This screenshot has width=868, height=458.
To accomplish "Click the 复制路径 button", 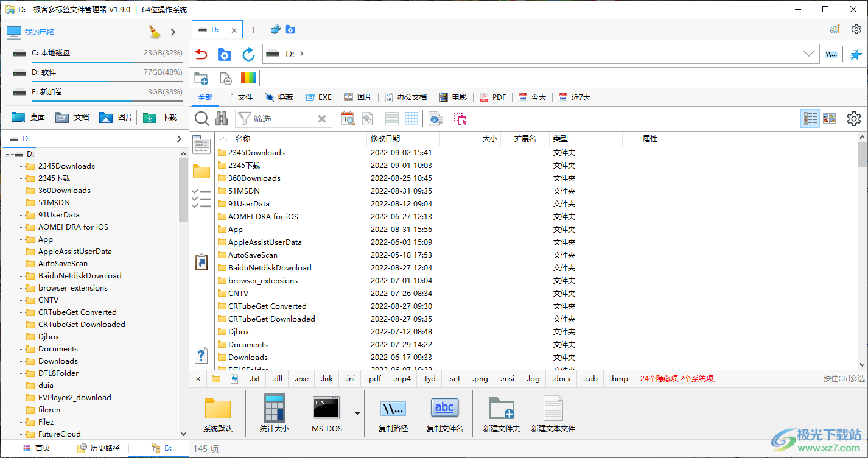I will click(x=393, y=413).
